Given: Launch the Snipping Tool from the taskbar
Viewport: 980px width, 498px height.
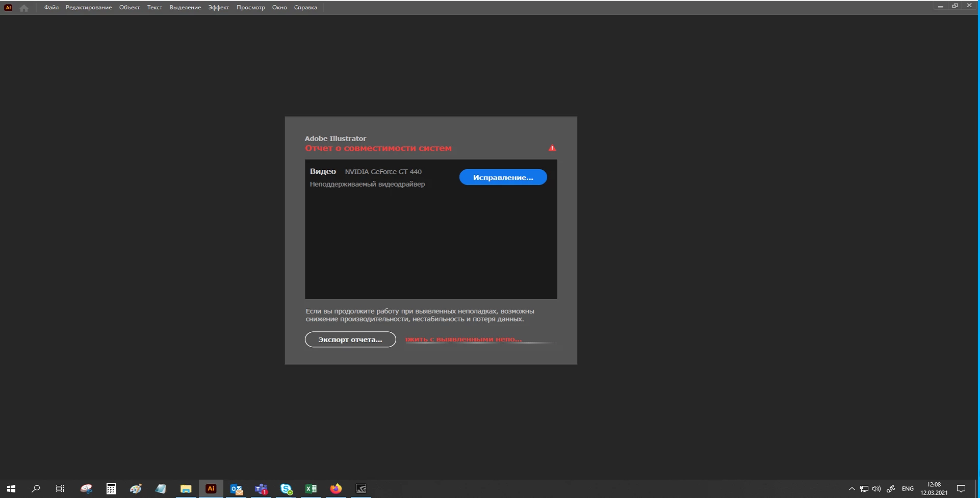Looking at the screenshot, I should click(86, 489).
